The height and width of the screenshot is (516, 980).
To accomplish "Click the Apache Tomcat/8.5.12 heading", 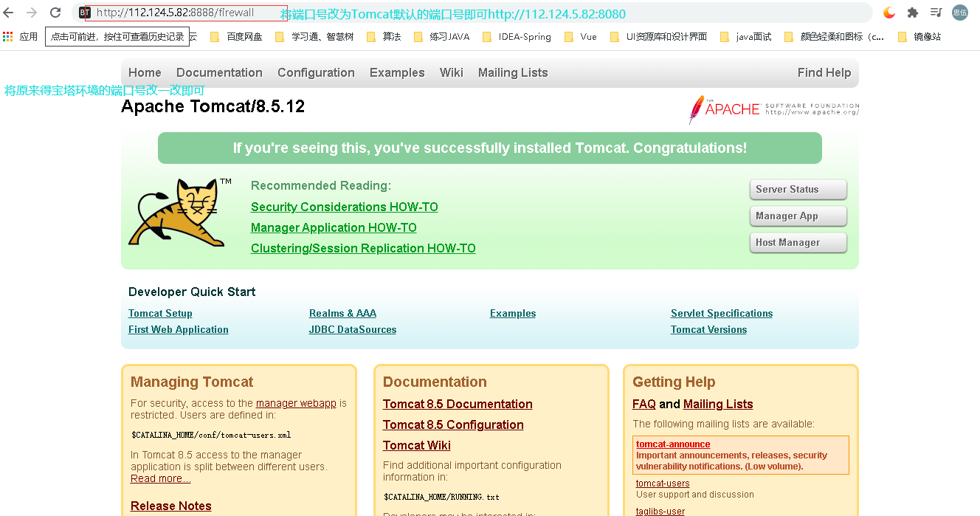I will [213, 106].
